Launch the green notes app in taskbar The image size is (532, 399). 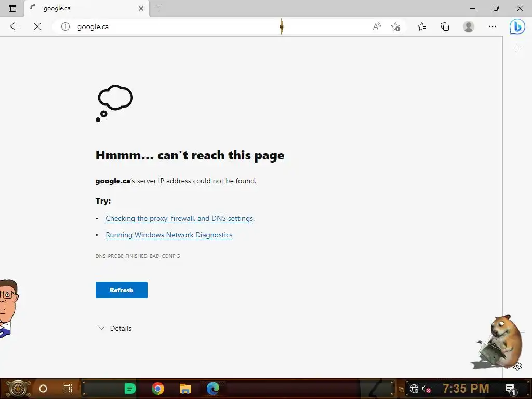pyautogui.click(x=130, y=389)
